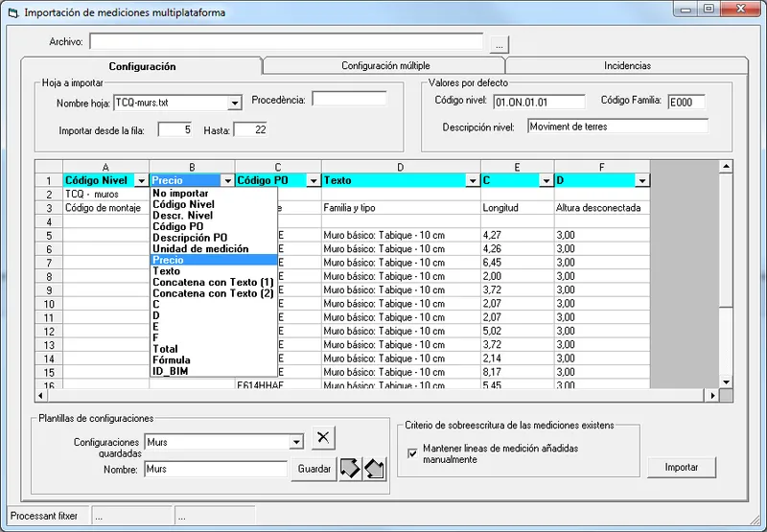Click the export configuration arrow icon beside Guardar
Screen dimensions: 767x532
(350, 469)
